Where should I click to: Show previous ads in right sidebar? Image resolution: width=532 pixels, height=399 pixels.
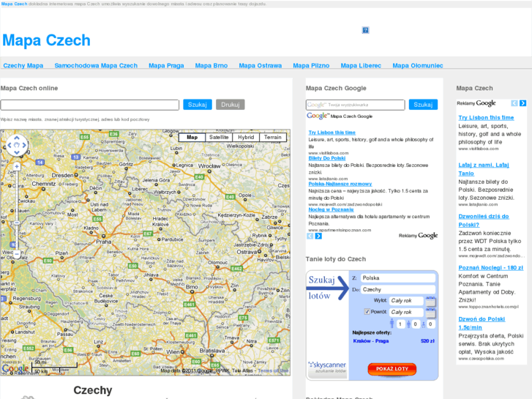pos(514,103)
